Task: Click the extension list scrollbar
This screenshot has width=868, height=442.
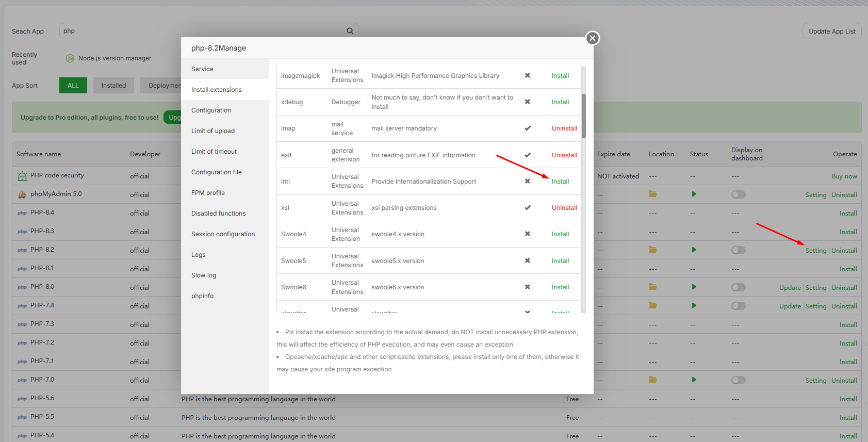Action: click(583, 116)
